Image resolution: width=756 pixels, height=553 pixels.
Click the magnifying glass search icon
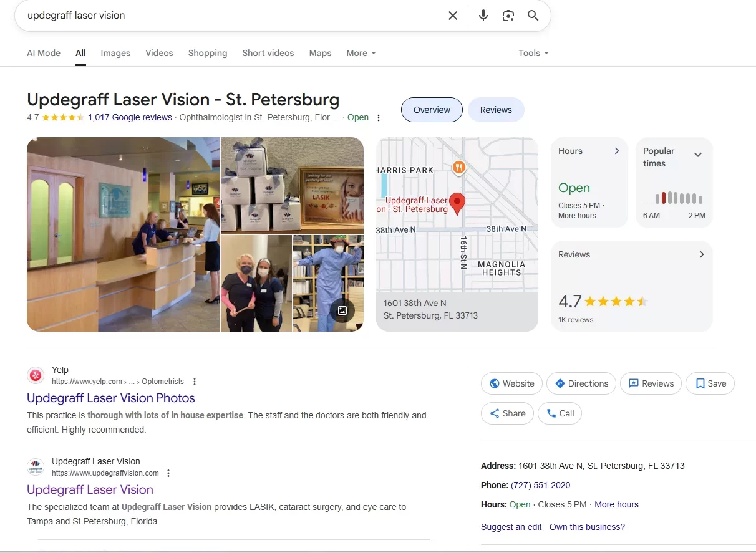click(533, 16)
